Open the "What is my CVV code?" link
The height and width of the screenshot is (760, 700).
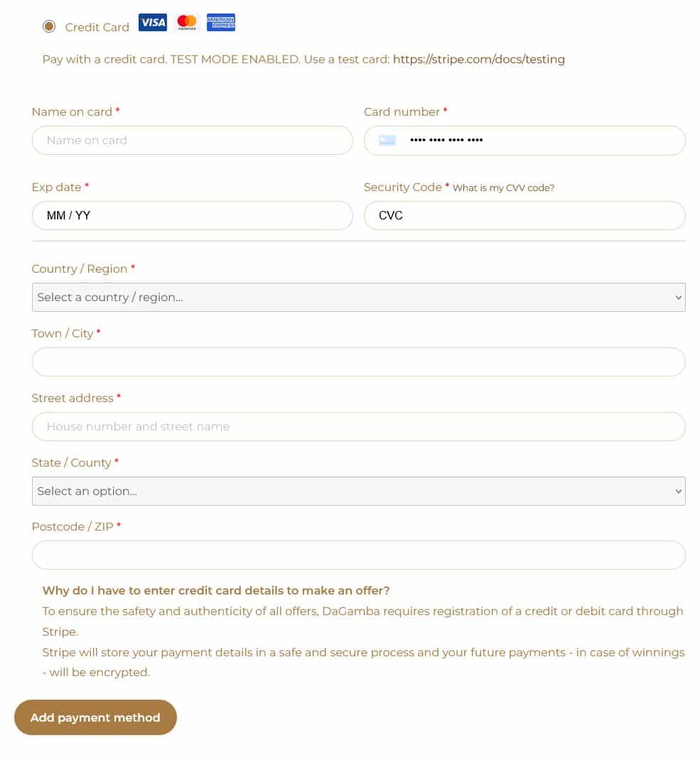[x=503, y=188]
